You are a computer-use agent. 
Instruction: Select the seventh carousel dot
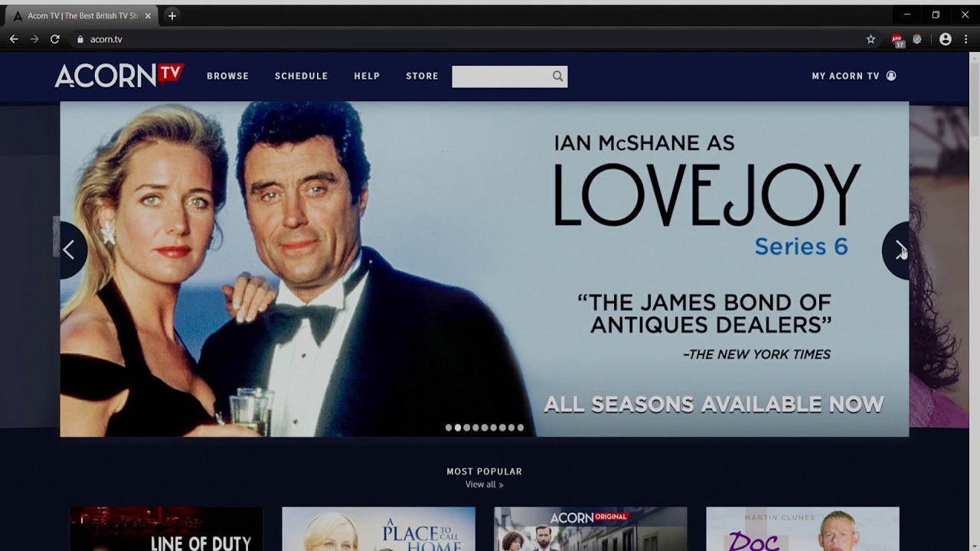(x=502, y=428)
